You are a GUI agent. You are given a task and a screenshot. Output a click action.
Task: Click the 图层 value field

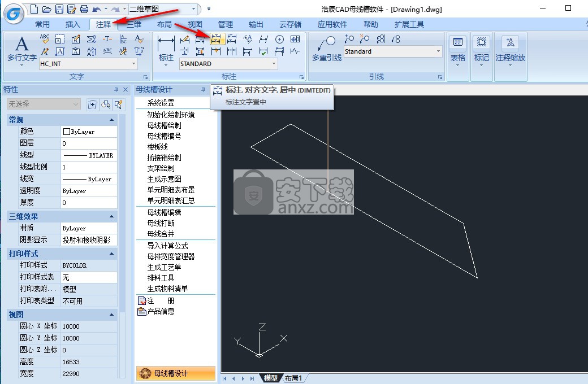tap(89, 143)
